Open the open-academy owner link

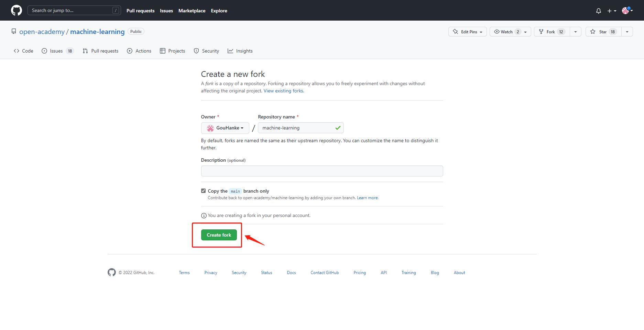42,32
